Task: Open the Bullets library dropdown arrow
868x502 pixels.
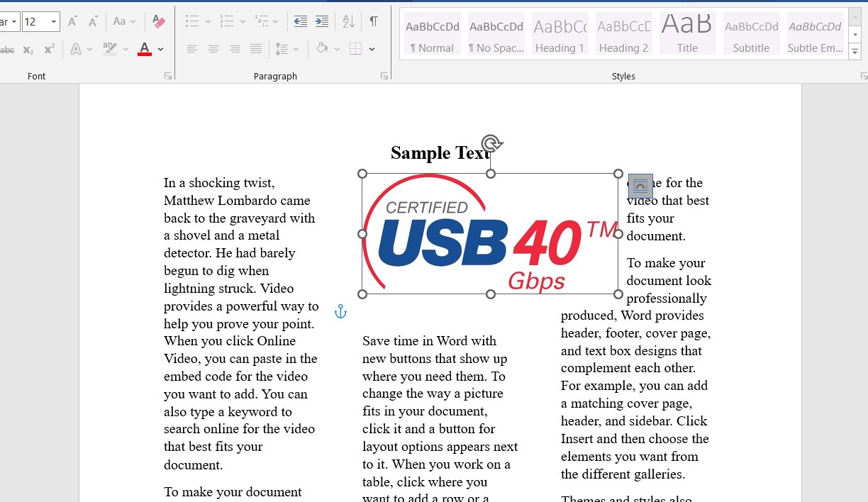Action: click(208, 22)
